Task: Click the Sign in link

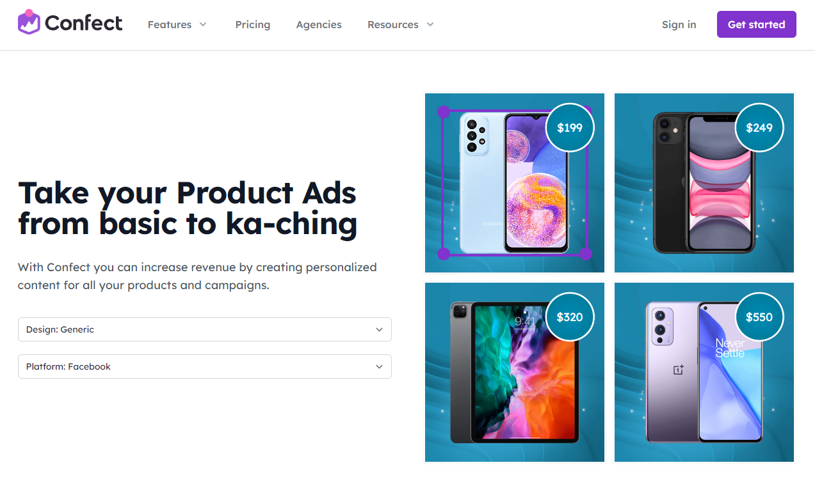Action: (x=679, y=24)
